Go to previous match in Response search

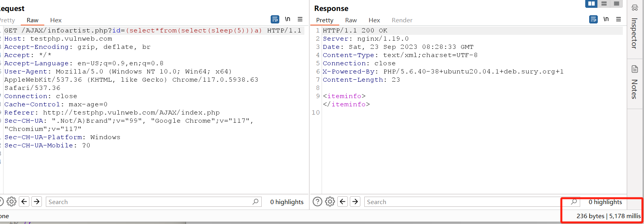click(x=343, y=202)
